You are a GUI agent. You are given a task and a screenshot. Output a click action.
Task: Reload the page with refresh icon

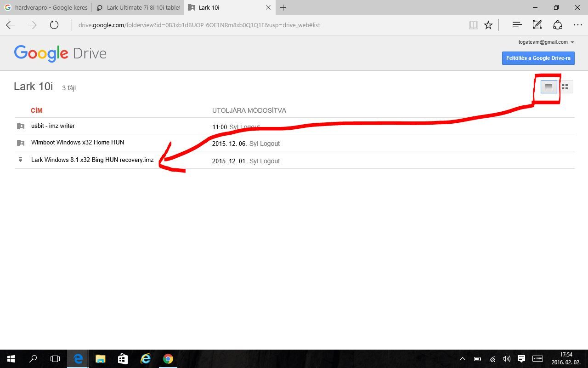coord(54,25)
